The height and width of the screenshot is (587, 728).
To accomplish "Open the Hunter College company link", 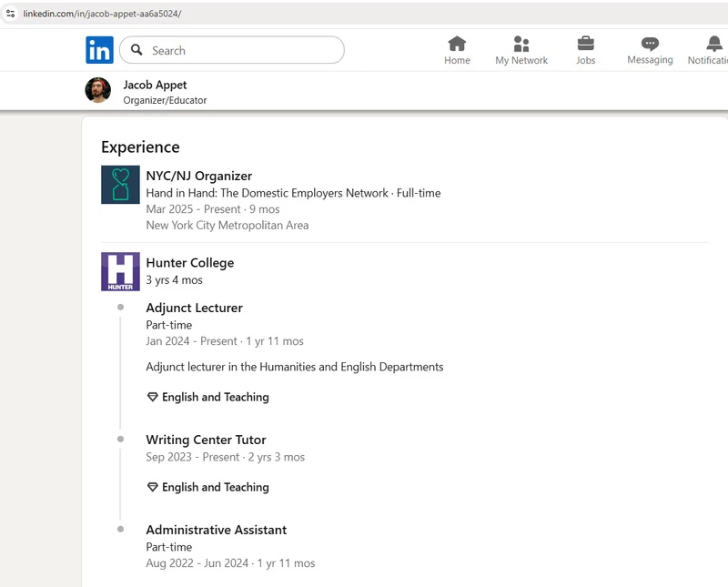I will [x=190, y=263].
